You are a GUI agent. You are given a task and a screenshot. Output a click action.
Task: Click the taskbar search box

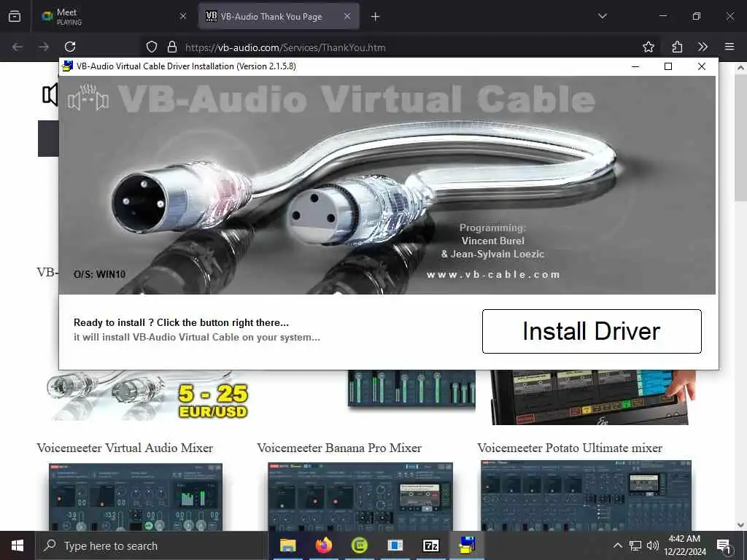point(152,545)
